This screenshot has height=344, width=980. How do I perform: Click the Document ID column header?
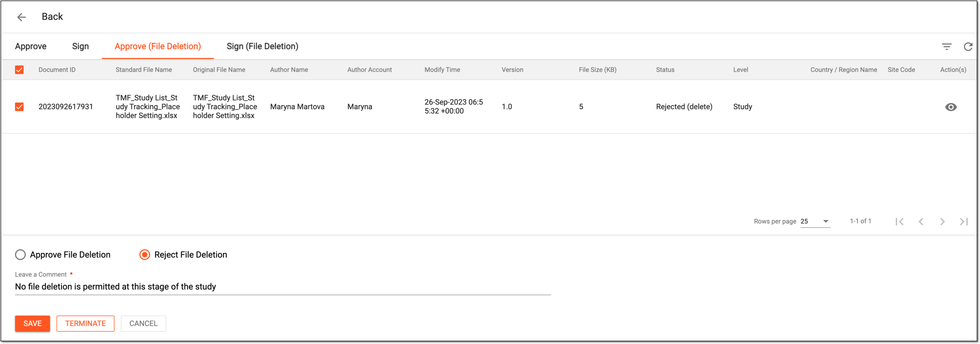tap(57, 70)
